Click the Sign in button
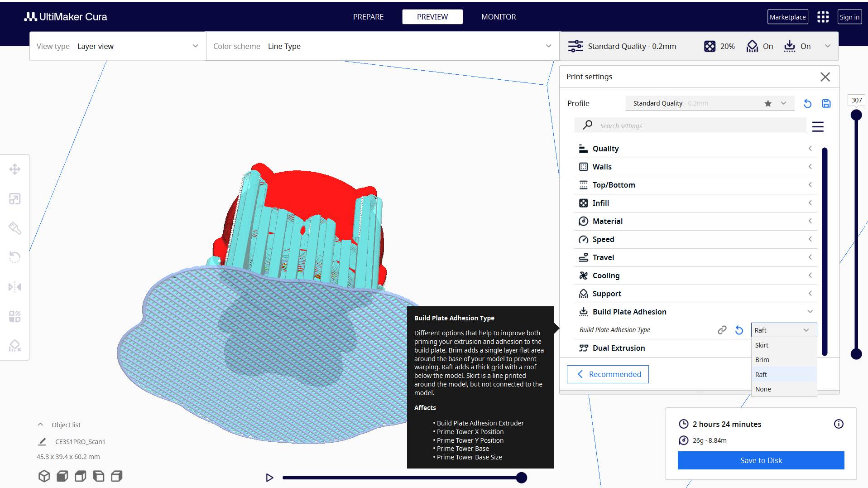This screenshot has height=488, width=868. (849, 17)
